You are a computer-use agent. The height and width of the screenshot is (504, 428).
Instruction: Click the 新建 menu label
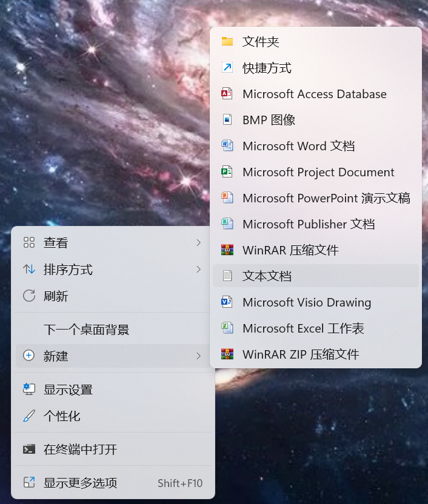pos(56,356)
